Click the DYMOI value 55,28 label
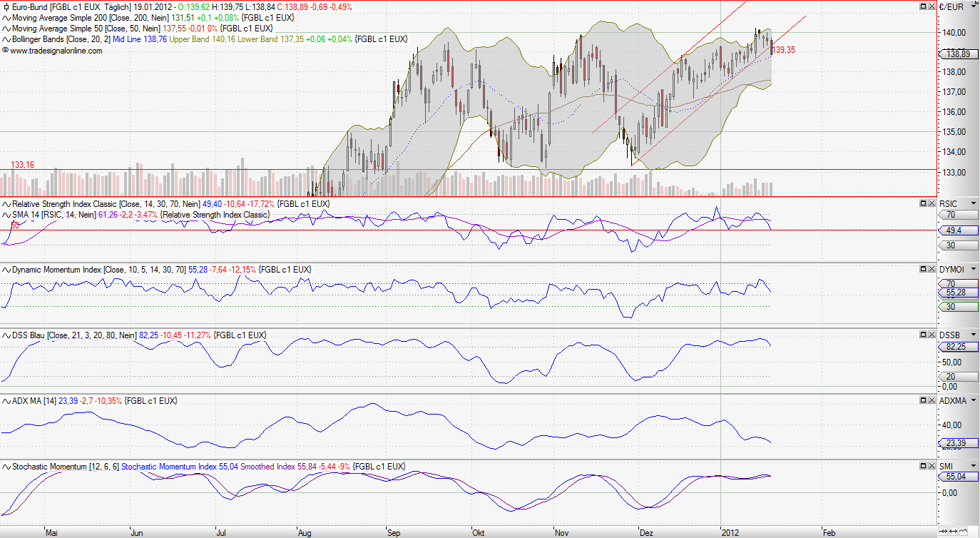The height and width of the screenshot is (538, 980). tap(956, 293)
